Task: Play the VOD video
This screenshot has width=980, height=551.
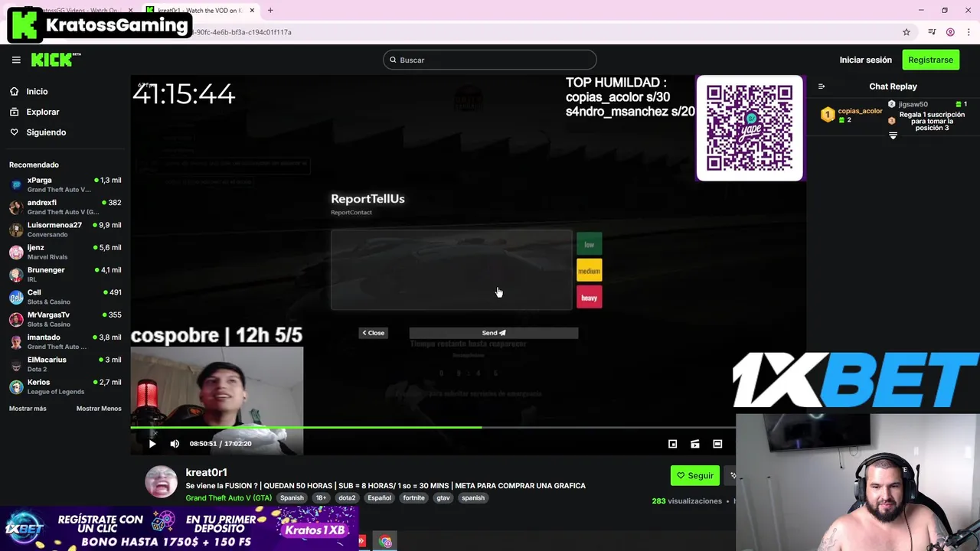Action: pos(152,444)
